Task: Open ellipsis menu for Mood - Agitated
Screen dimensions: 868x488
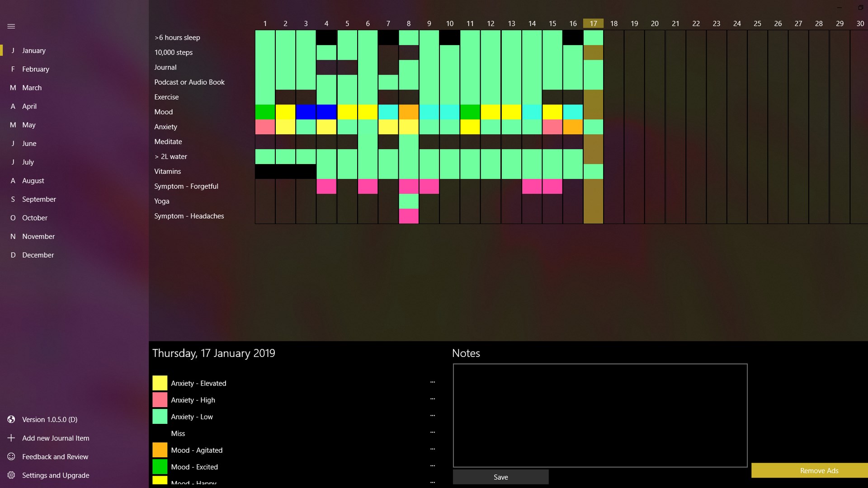Action: (432, 449)
